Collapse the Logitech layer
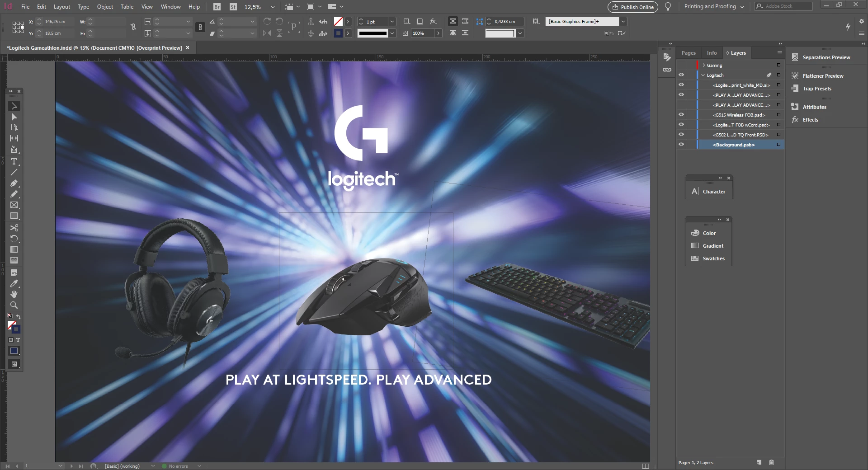The height and width of the screenshot is (470, 868). pos(703,75)
